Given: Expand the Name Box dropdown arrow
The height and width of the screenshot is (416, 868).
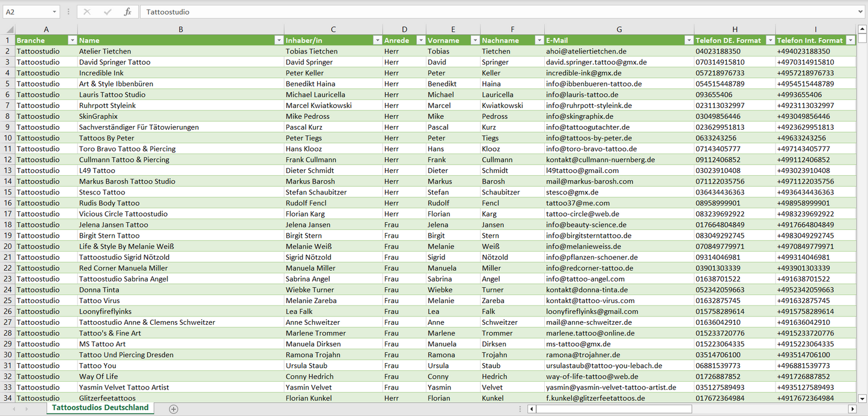Looking at the screenshot, I should pos(55,12).
